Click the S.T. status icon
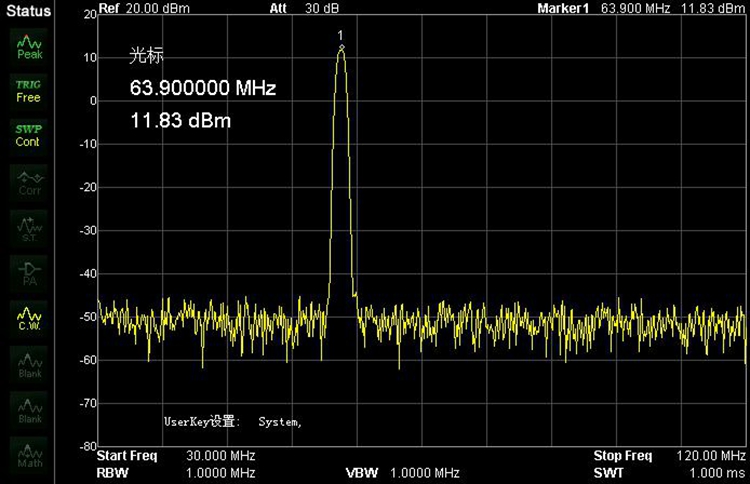 (29, 228)
